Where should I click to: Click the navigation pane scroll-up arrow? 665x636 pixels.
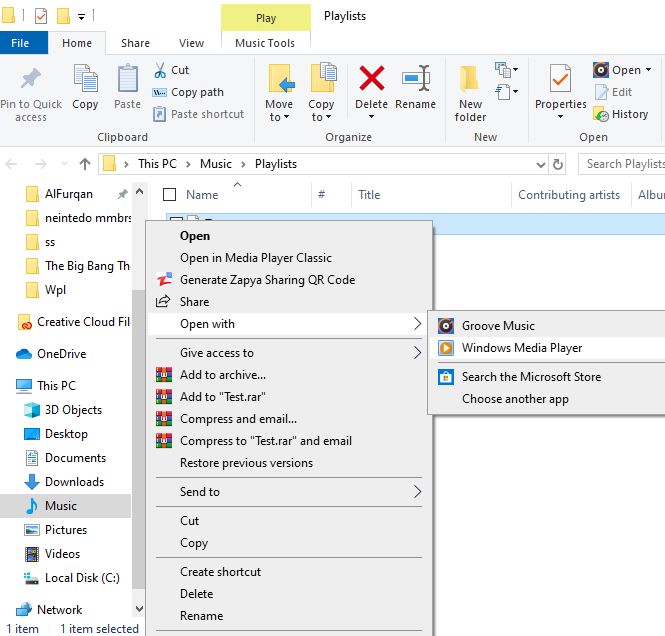[x=139, y=192]
